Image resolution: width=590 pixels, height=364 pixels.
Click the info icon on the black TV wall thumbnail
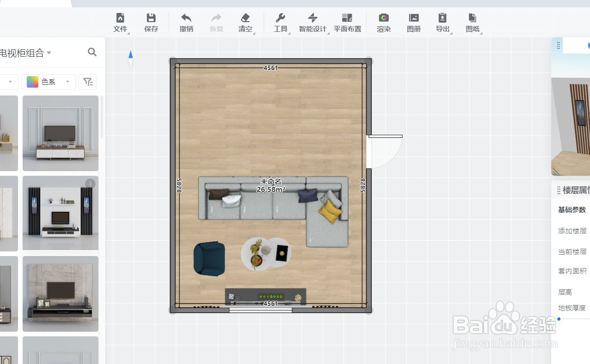[x=90, y=184]
